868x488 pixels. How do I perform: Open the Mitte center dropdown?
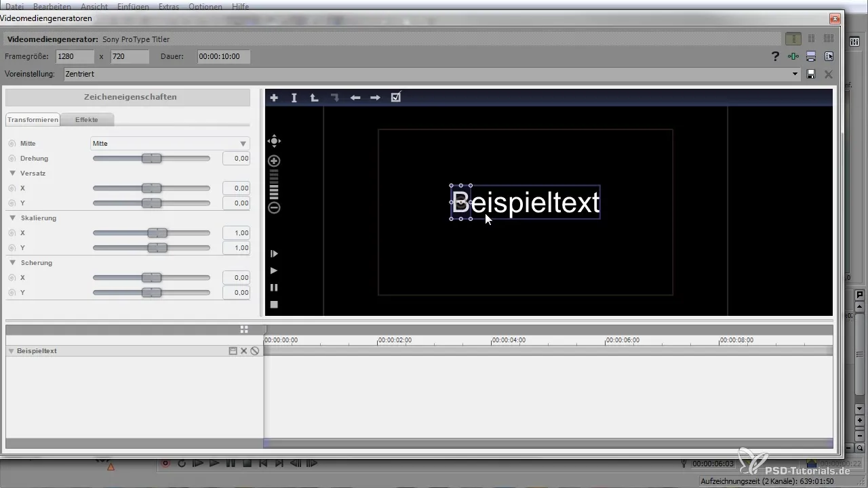click(x=170, y=144)
